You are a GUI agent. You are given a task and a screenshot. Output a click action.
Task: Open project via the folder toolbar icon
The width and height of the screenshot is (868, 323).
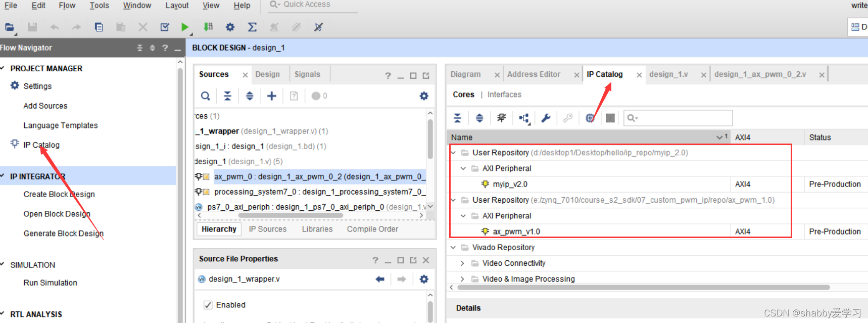tap(9, 27)
